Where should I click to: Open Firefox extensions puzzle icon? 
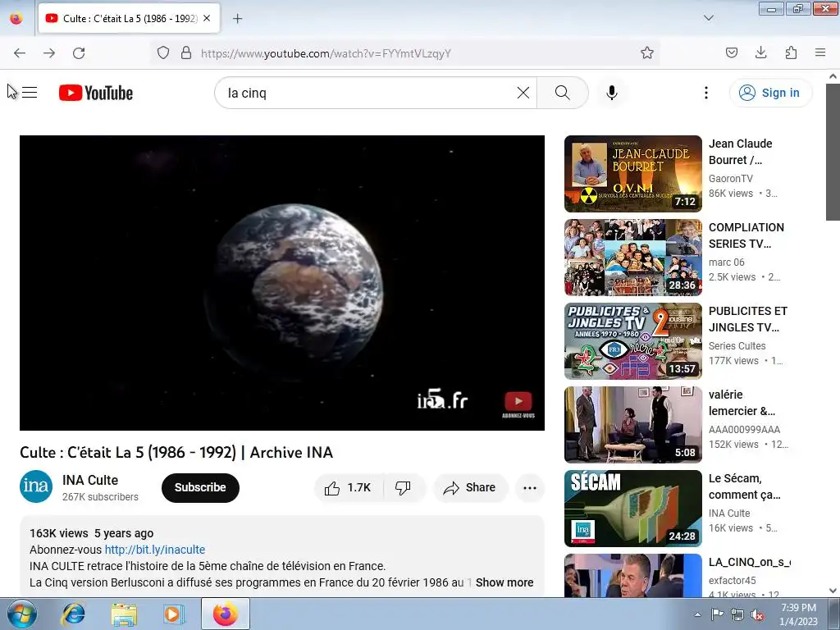pyautogui.click(x=791, y=53)
